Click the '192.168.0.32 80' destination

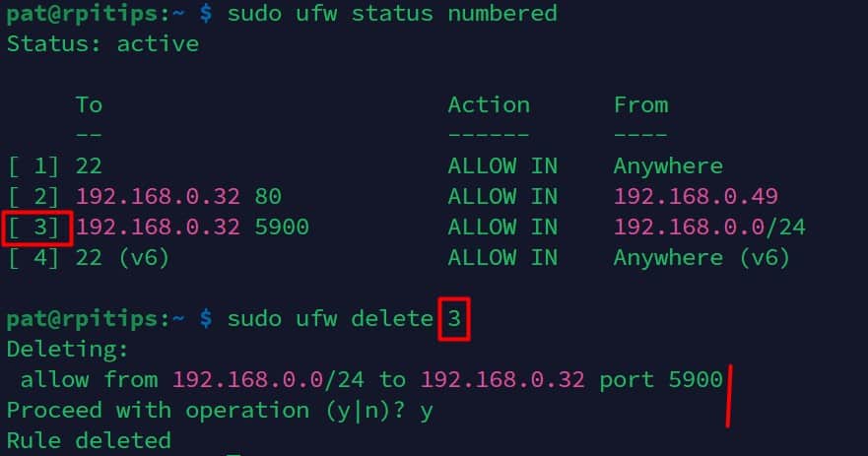coord(178,196)
